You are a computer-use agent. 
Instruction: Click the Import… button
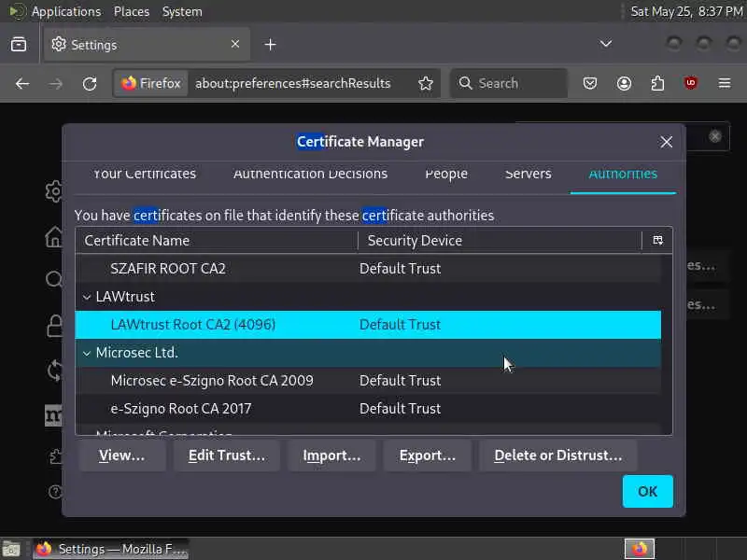point(331,455)
